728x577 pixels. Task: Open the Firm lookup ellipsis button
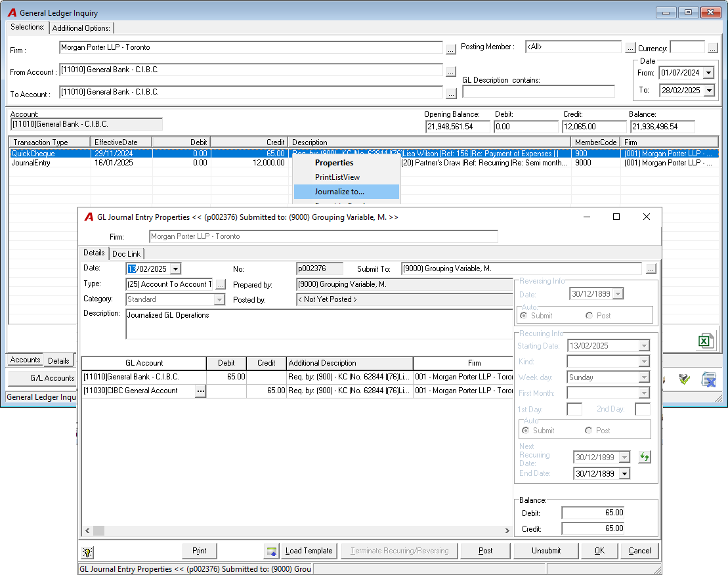coord(450,49)
